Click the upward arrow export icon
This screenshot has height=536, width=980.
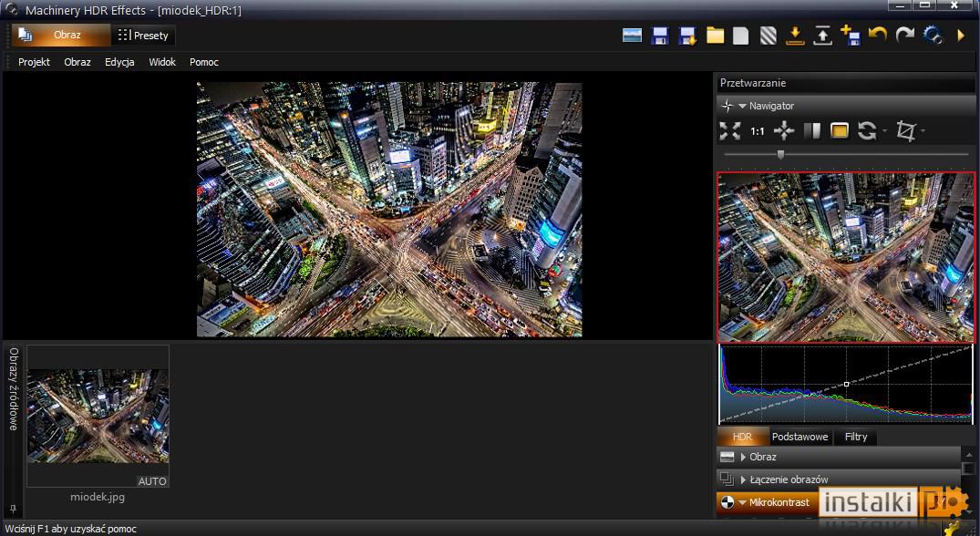coord(822,36)
